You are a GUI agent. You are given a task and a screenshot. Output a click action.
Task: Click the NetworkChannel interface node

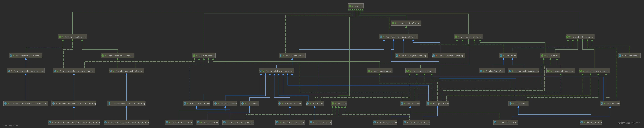click(x=204, y=56)
